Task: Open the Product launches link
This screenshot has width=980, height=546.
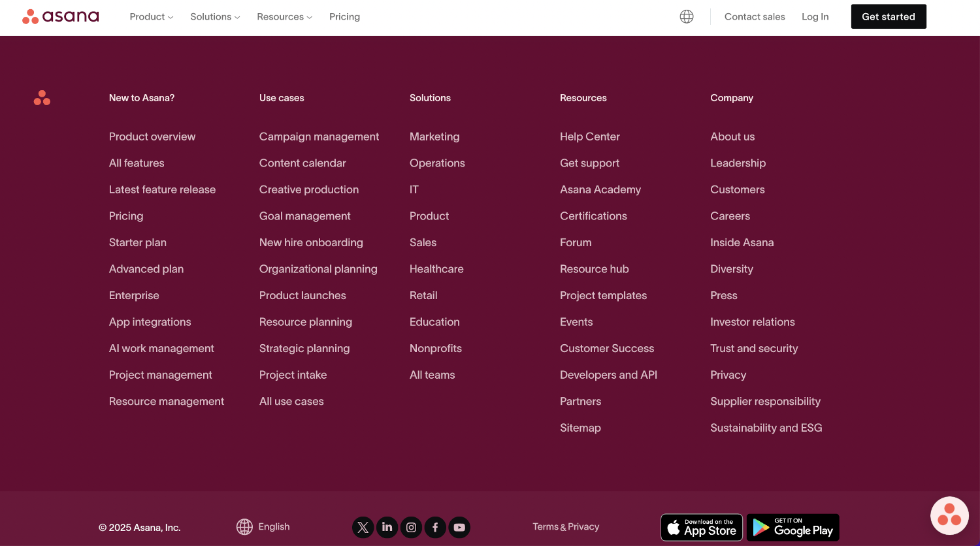Action: point(302,295)
